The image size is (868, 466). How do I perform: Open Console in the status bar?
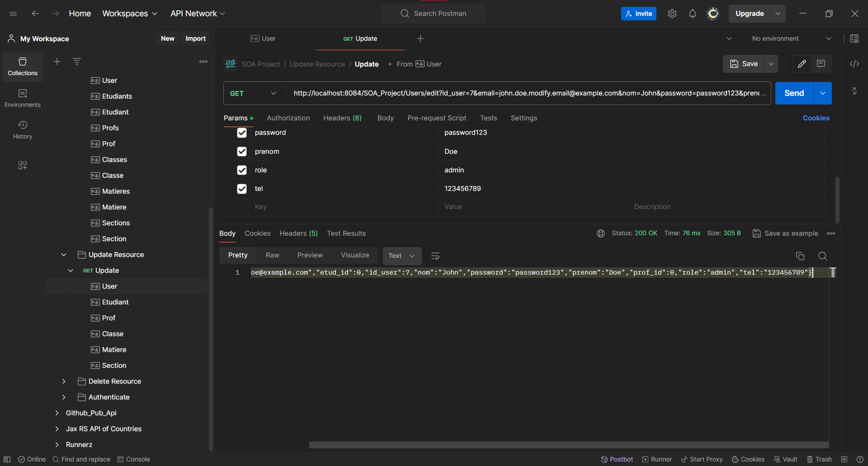pos(134,459)
